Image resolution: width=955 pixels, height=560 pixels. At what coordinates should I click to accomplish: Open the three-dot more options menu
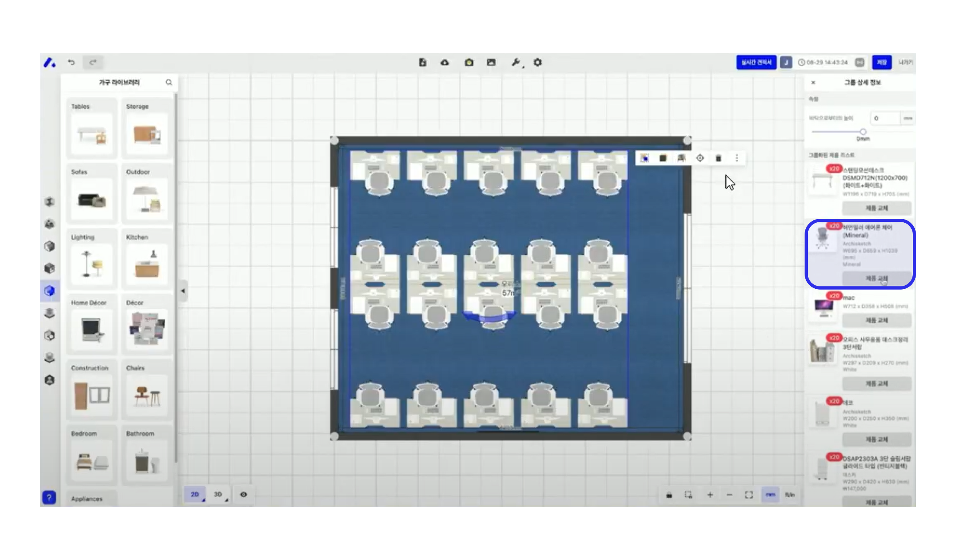(737, 158)
